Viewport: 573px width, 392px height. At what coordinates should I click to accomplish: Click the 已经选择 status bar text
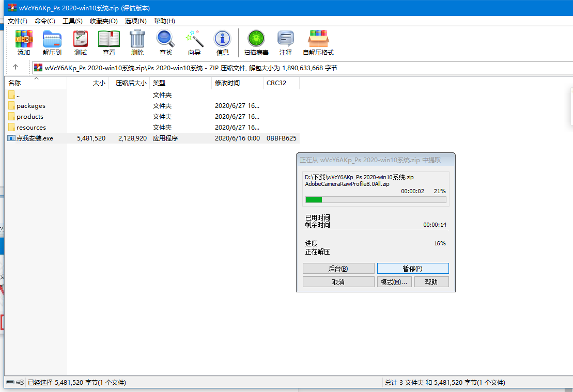[77, 383]
